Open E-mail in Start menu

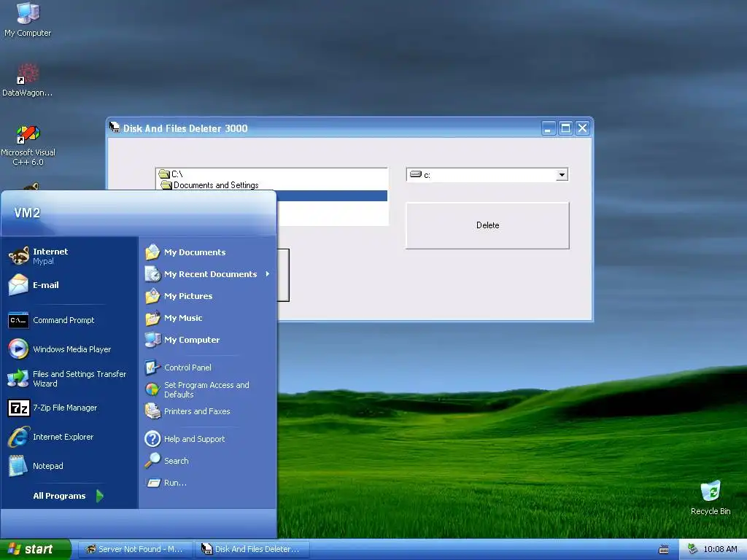69,285
